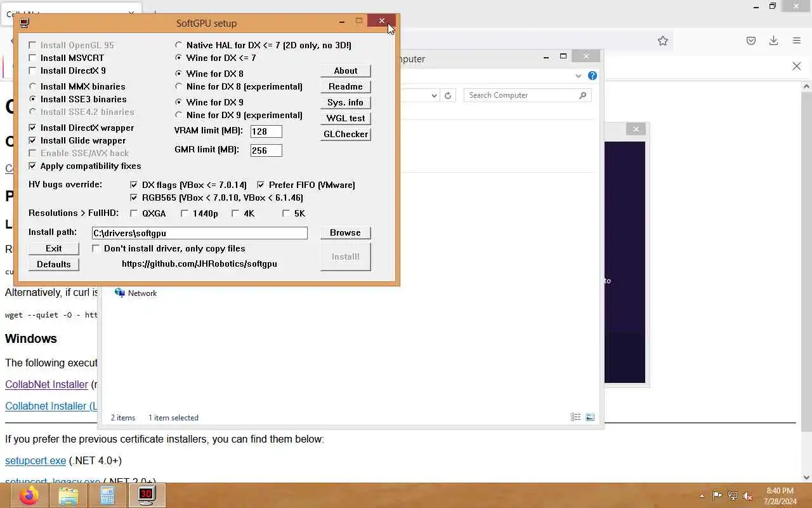Click the Exit button in SoftGPU setup
The image size is (812, 508).
(x=54, y=248)
